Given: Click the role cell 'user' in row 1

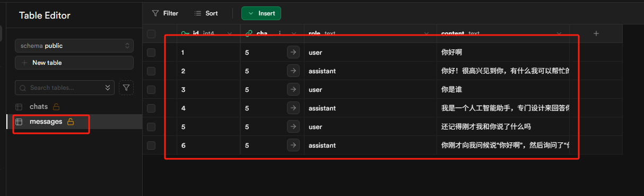Looking at the screenshot, I should click(370, 53).
